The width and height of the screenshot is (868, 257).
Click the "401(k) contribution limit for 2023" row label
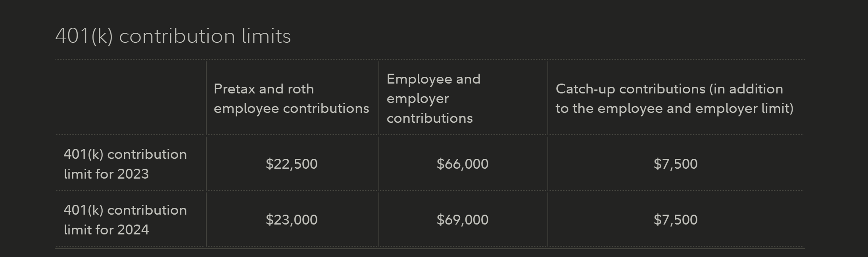point(125,164)
